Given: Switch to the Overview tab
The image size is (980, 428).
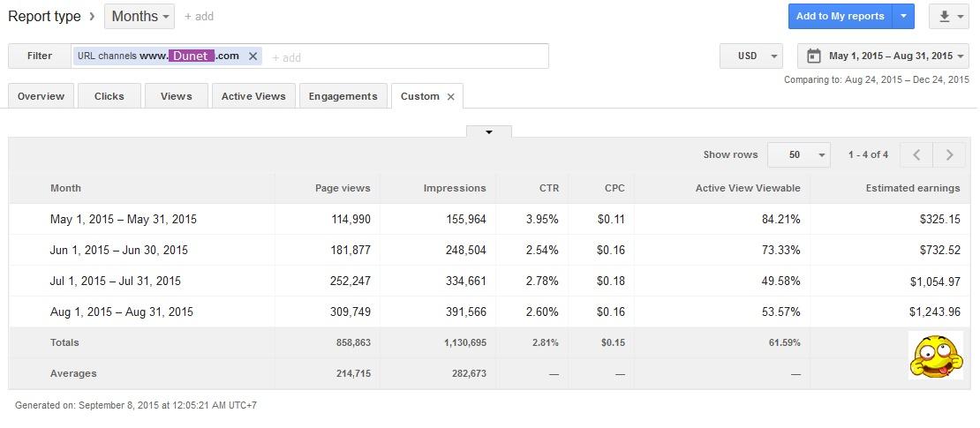Looking at the screenshot, I should pyautogui.click(x=41, y=96).
